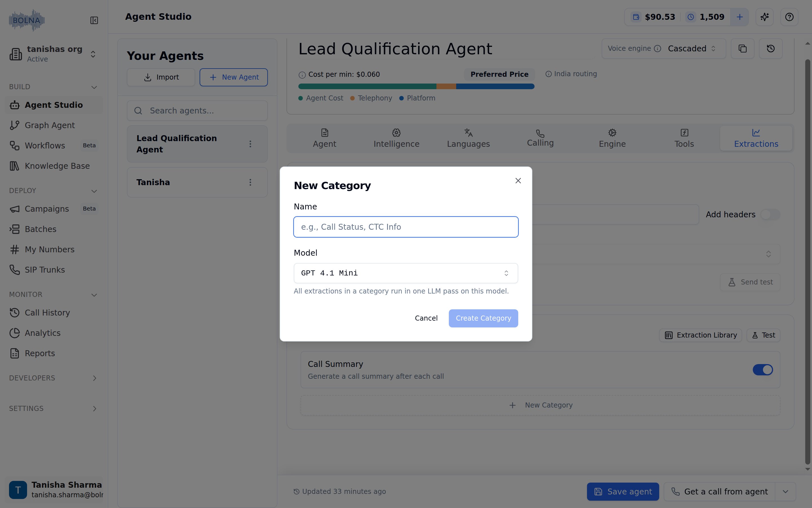View Call History
The width and height of the screenshot is (812, 508).
point(54,312)
